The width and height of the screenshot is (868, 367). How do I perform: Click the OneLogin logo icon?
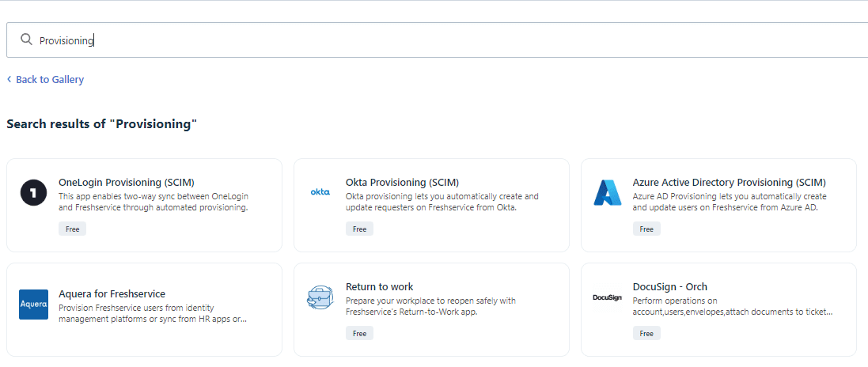click(x=33, y=193)
